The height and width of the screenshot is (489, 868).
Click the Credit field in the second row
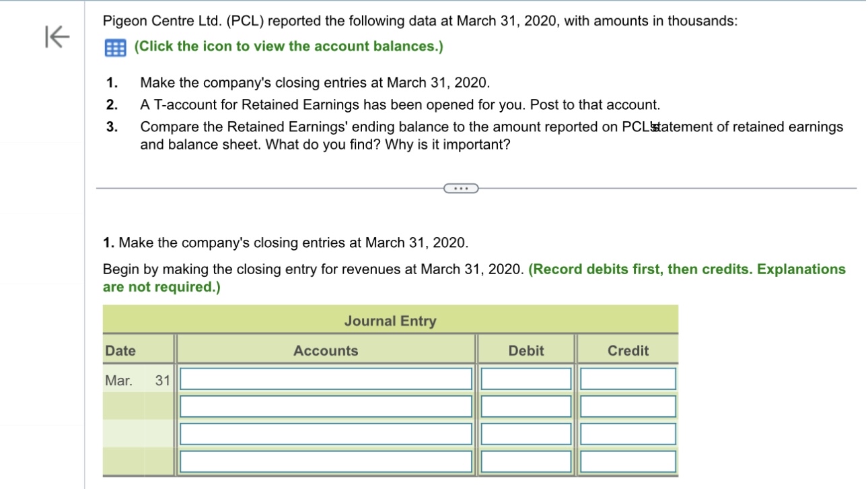[x=629, y=405]
